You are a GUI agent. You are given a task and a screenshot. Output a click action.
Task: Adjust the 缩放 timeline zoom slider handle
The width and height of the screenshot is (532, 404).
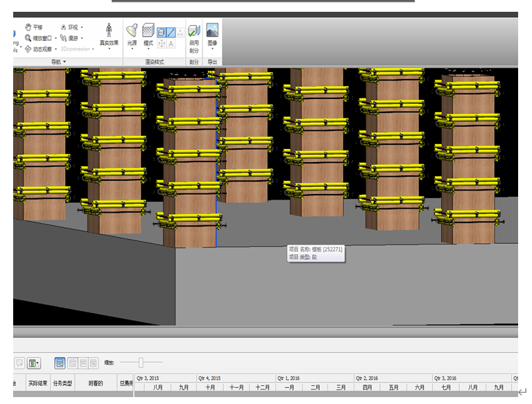click(x=141, y=362)
